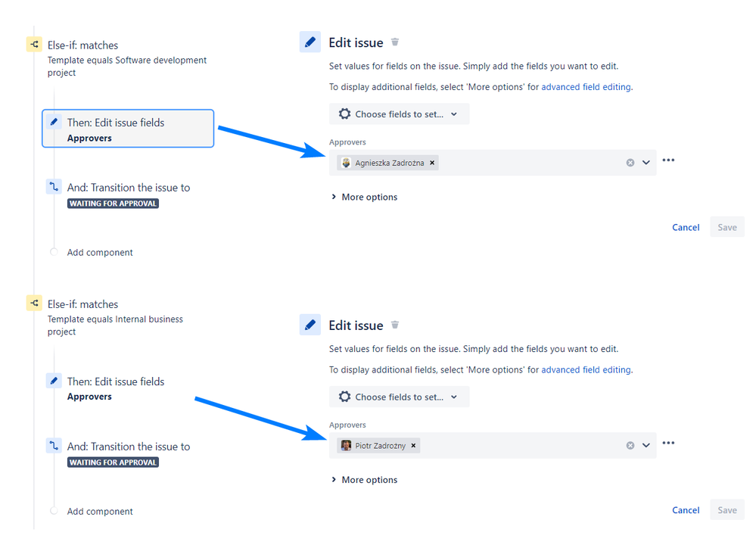Remove Agnieszka Zadrożna from Approvers
The width and height of the screenshot is (756, 548).
tap(432, 163)
